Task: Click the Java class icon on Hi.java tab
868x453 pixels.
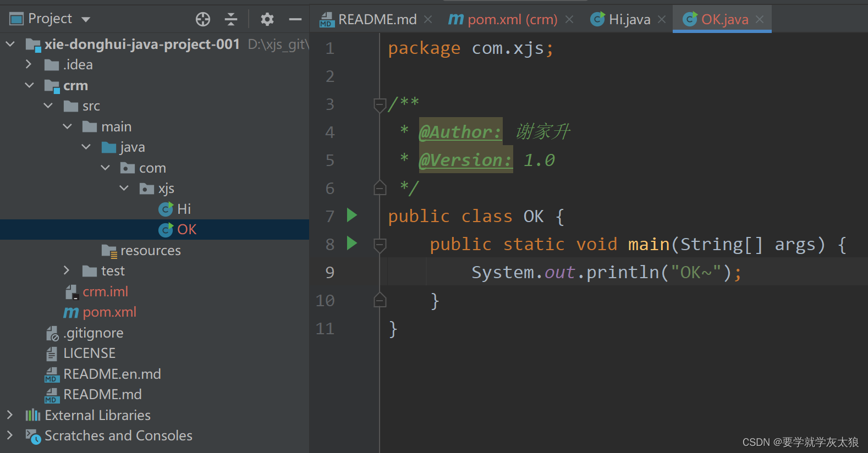Action: 597,19
